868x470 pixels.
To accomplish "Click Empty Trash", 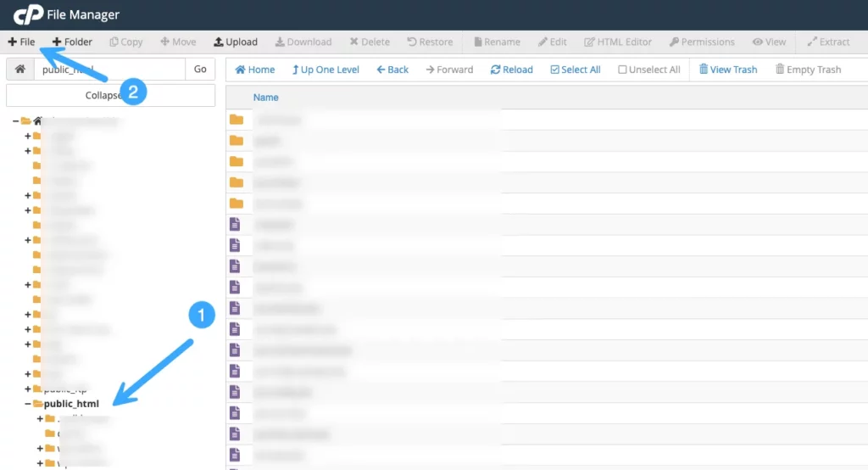I will click(x=808, y=70).
